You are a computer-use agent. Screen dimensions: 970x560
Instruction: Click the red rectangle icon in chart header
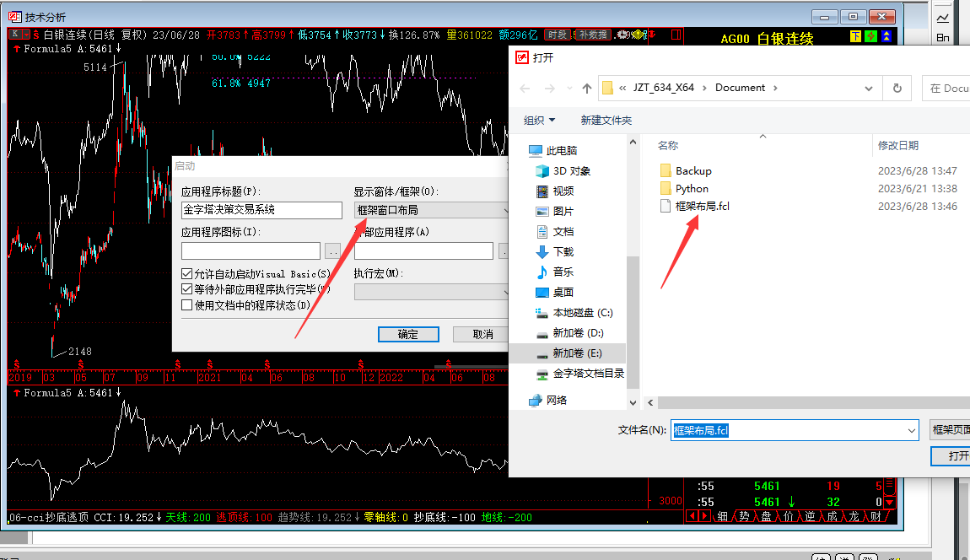[x=676, y=35]
